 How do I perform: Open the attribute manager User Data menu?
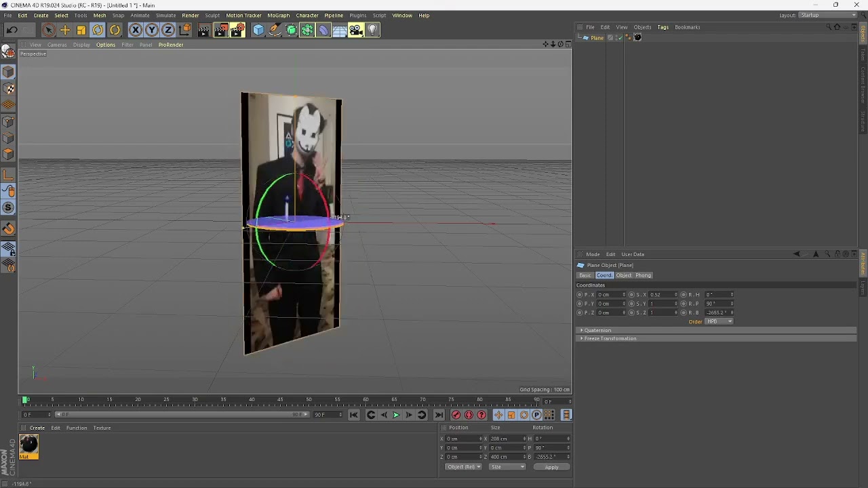pyautogui.click(x=633, y=254)
